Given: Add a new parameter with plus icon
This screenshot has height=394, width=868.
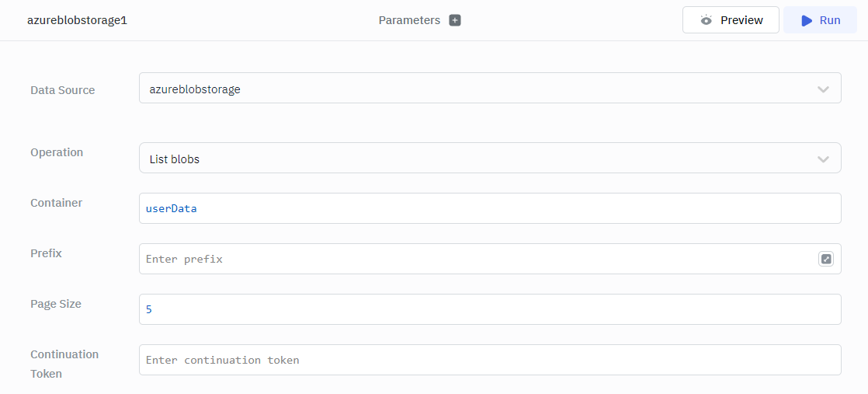Looking at the screenshot, I should 455,20.
